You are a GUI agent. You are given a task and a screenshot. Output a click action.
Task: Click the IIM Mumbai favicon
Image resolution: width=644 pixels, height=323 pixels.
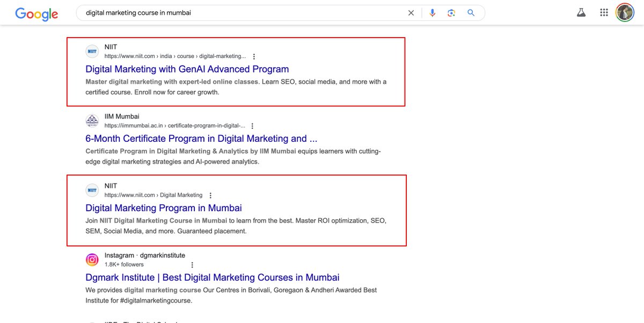[92, 121]
